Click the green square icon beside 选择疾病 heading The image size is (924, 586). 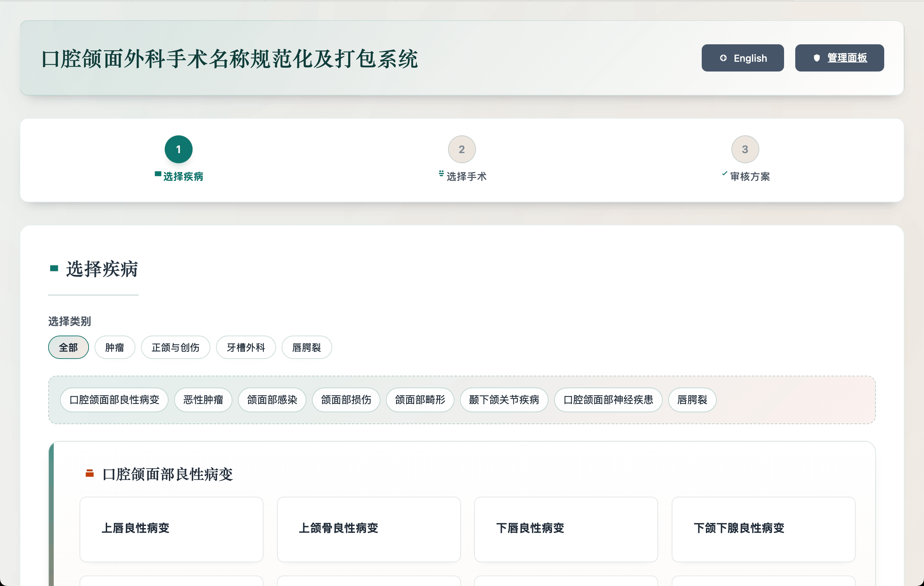(x=54, y=269)
